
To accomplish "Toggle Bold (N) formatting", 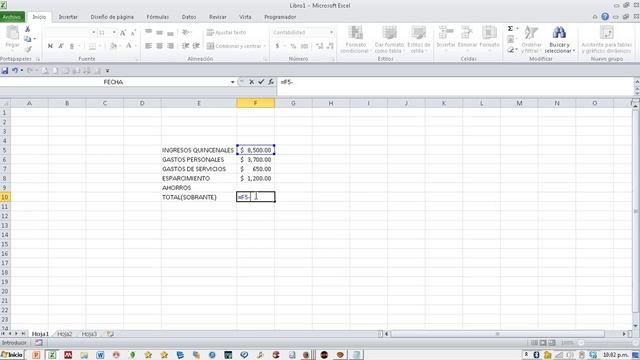I will (50, 46).
